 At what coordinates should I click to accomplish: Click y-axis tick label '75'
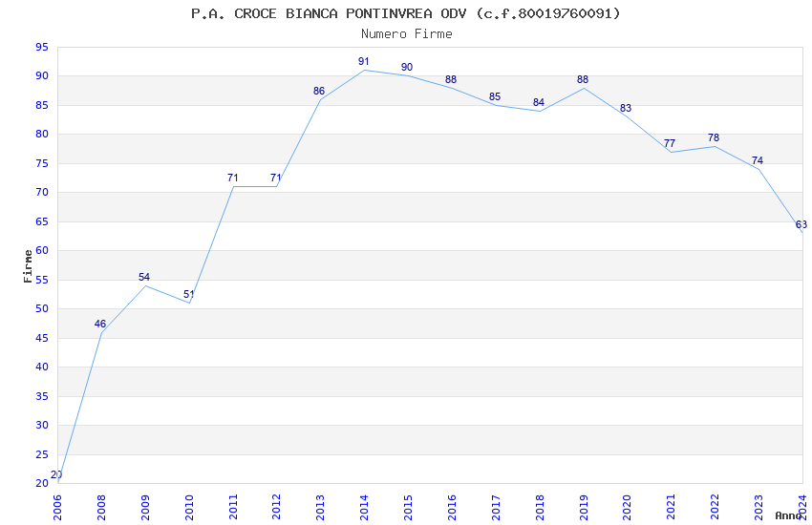pyautogui.click(x=42, y=163)
